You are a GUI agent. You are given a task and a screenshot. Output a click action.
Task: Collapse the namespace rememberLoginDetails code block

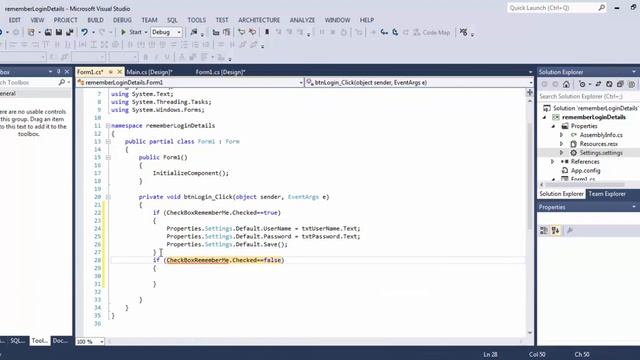click(108, 126)
